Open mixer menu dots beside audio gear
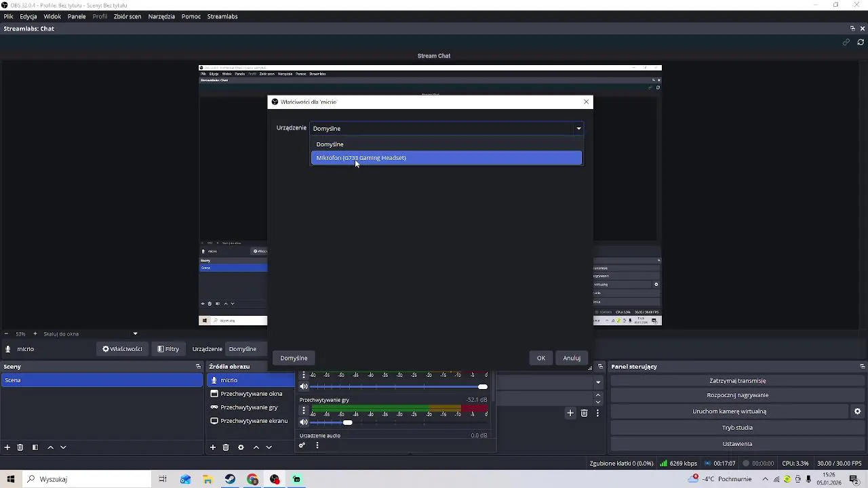Screen dimensions: 868x488 [x=317, y=445]
